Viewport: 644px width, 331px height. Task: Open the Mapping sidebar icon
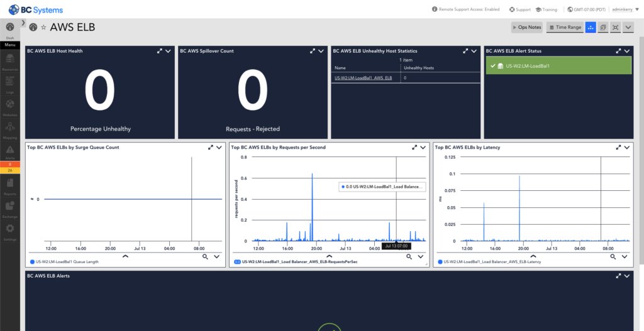[10, 131]
